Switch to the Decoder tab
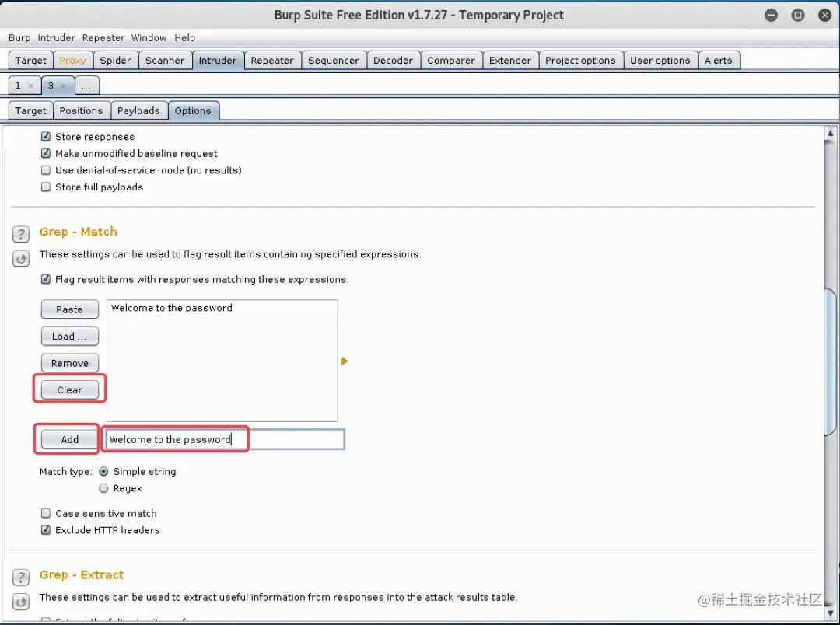This screenshot has height=625, width=840. click(x=394, y=61)
